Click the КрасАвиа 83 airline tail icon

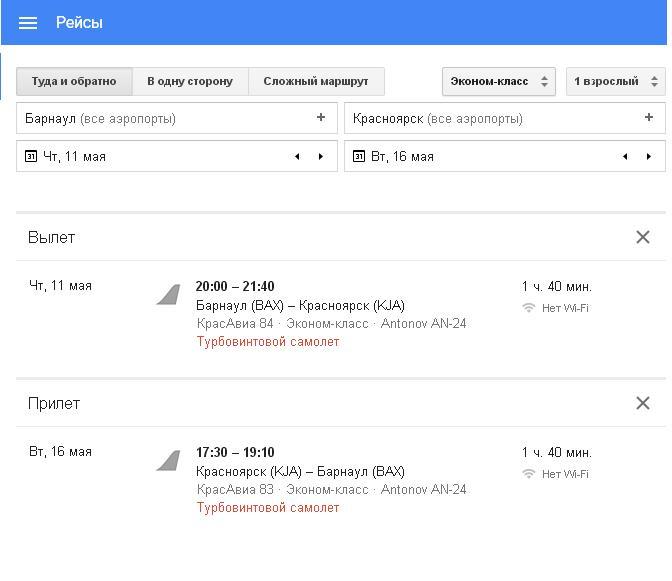168,461
